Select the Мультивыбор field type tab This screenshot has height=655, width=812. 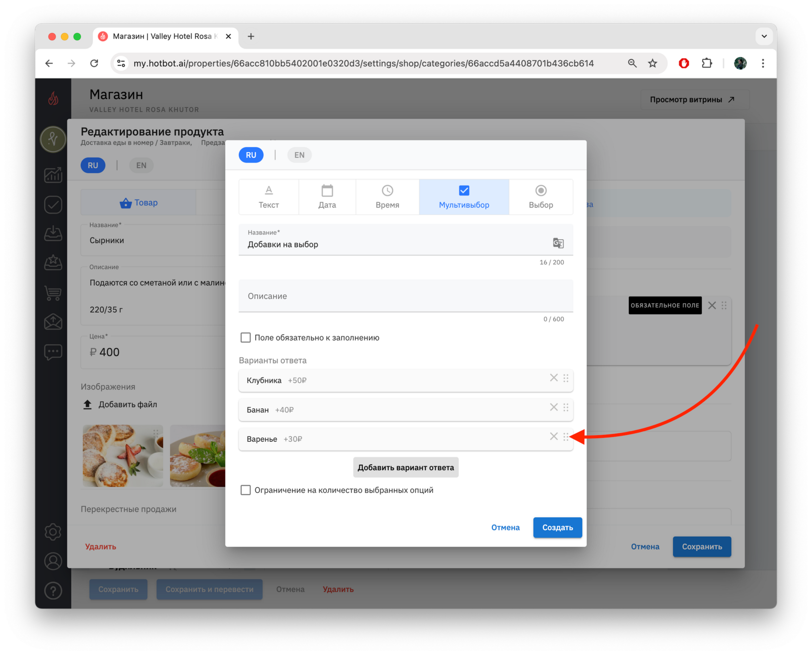[x=464, y=197]
